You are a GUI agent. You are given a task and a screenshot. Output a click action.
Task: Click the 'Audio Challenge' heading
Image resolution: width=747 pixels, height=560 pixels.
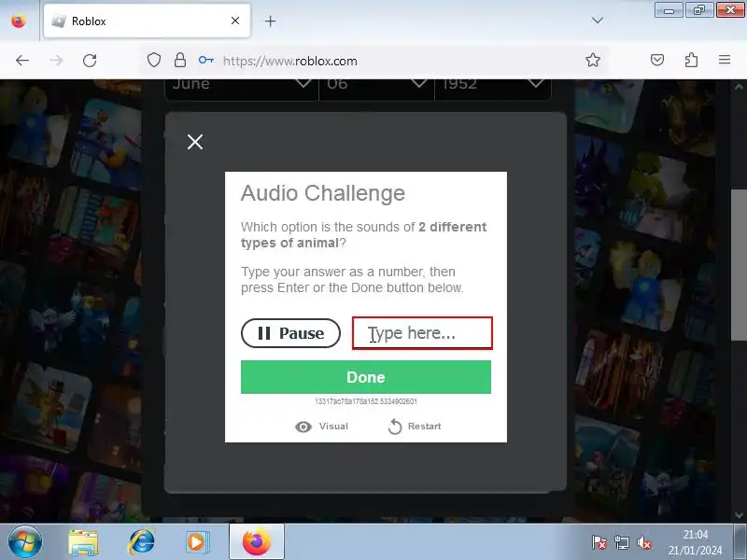[x=323, y=193]
